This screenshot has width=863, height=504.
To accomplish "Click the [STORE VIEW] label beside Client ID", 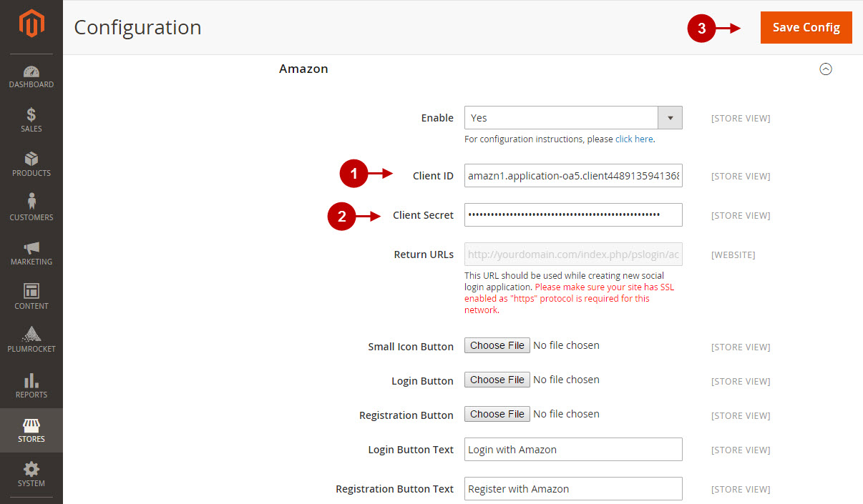I will (741, 176).
